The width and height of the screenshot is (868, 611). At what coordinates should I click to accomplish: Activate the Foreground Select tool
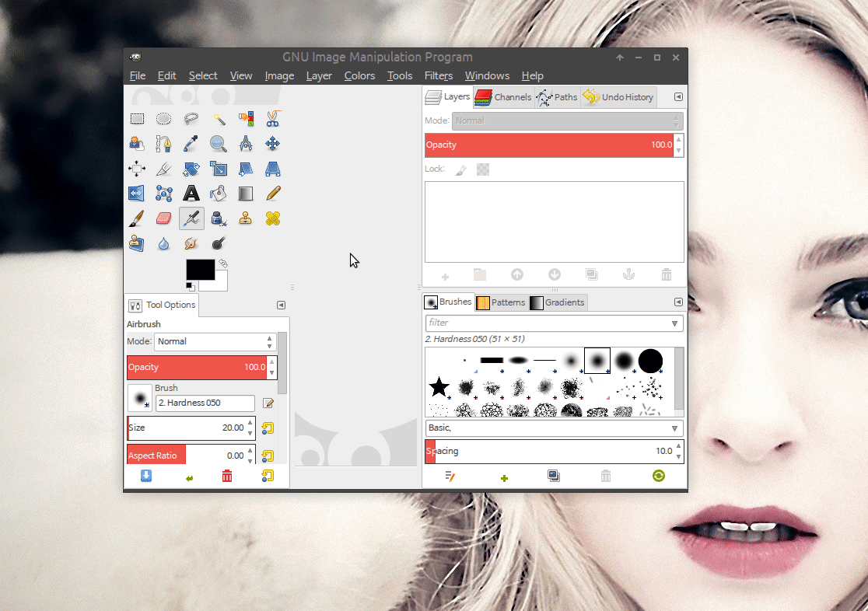point(137,144)
